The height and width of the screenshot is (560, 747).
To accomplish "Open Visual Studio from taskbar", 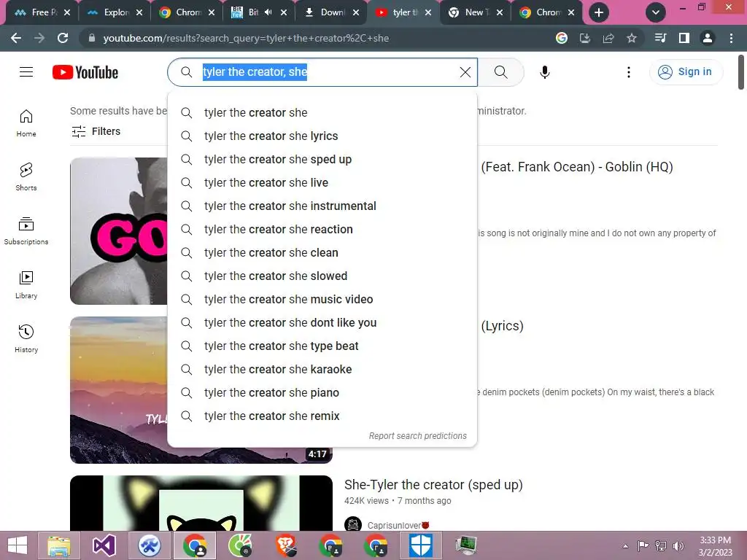I will pos(104,545).
